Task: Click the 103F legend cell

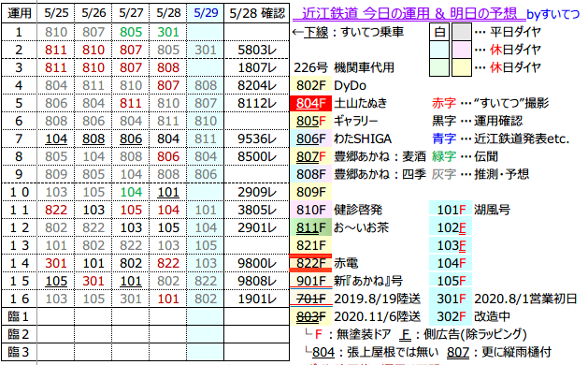Action: (x=451, y=245)
